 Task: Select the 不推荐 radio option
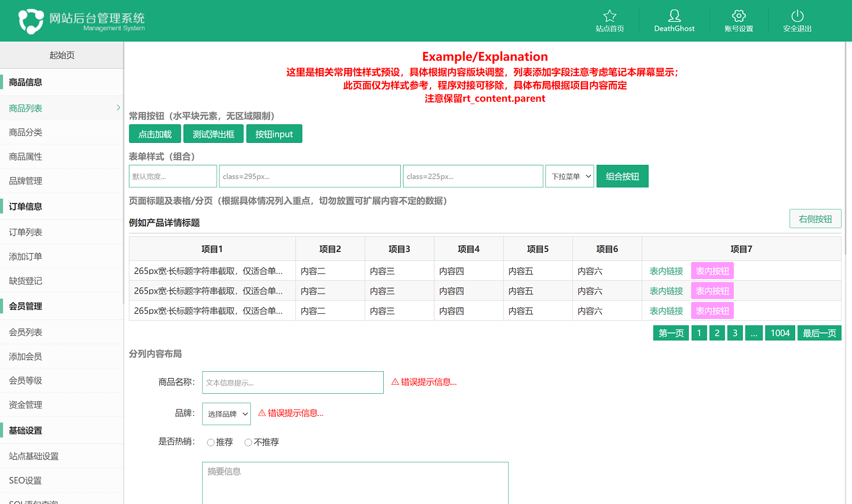click(x=248, y=442)
